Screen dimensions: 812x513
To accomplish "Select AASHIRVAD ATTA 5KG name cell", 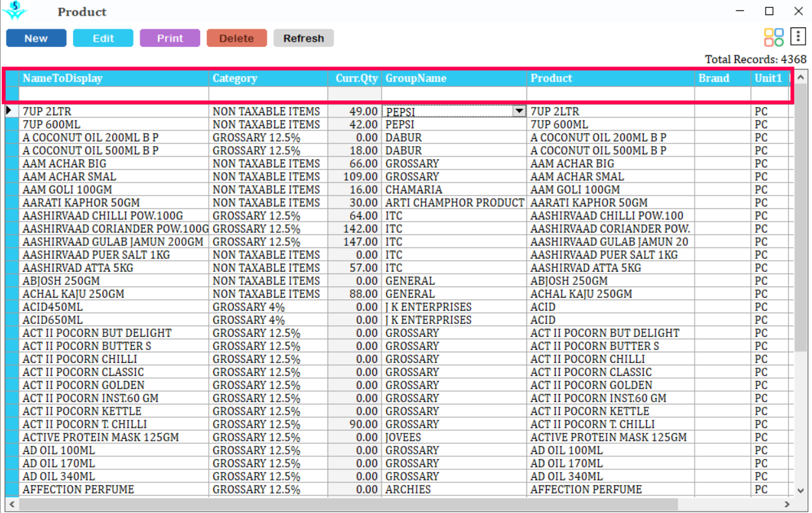I will click(113, 268).
